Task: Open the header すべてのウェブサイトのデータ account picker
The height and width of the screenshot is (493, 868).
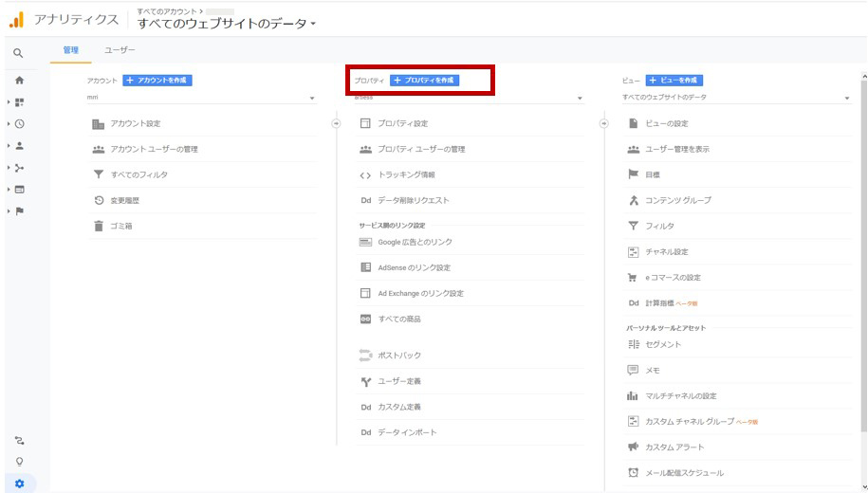Action: click(x=227, y=23)
